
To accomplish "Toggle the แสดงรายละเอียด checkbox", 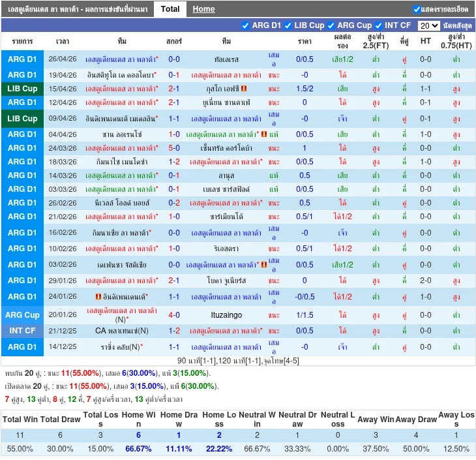I will (417, 9).
